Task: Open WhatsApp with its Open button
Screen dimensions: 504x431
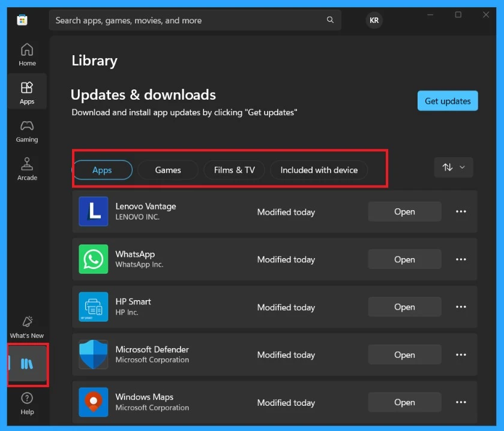Action: [404, 259]
